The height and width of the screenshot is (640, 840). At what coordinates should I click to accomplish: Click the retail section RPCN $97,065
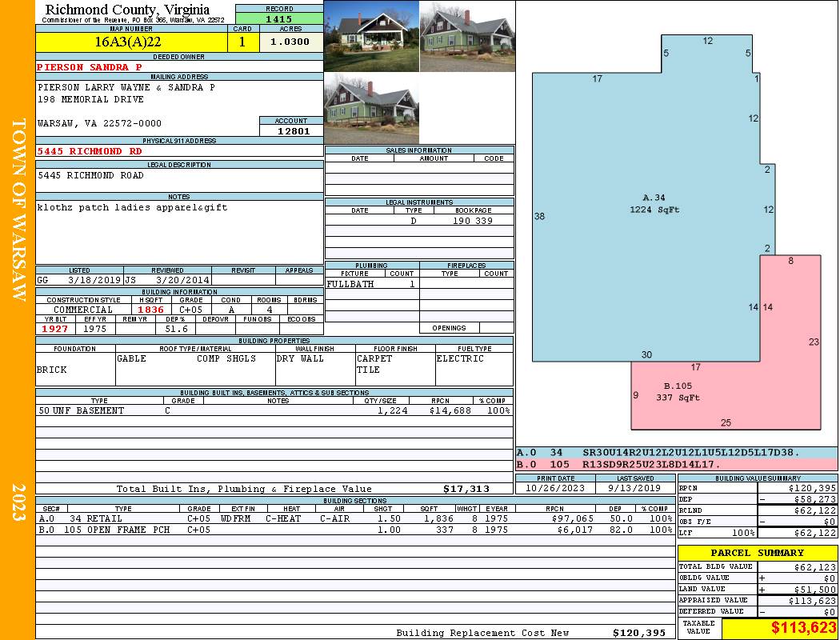[x=572, y=518]
